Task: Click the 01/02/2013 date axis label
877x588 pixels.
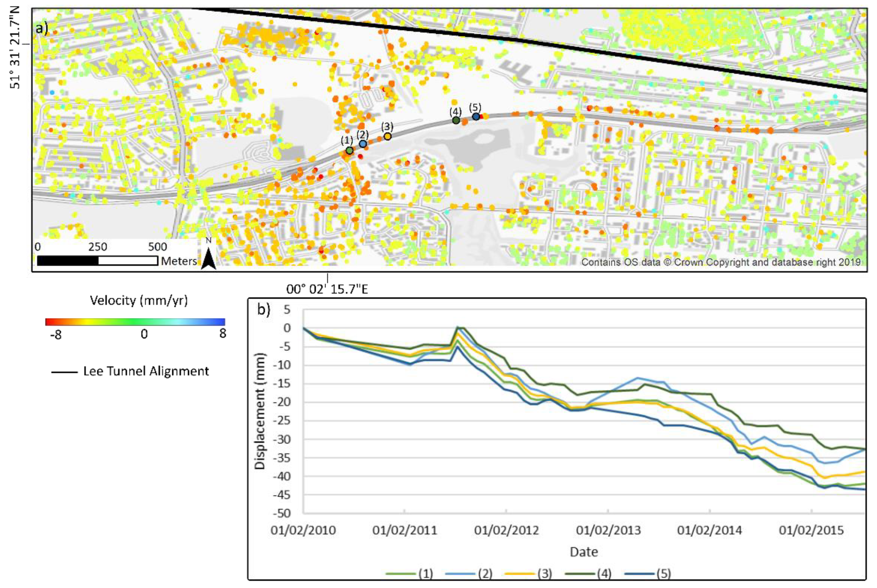Action: pyautogui.click(x=608, y=530)
